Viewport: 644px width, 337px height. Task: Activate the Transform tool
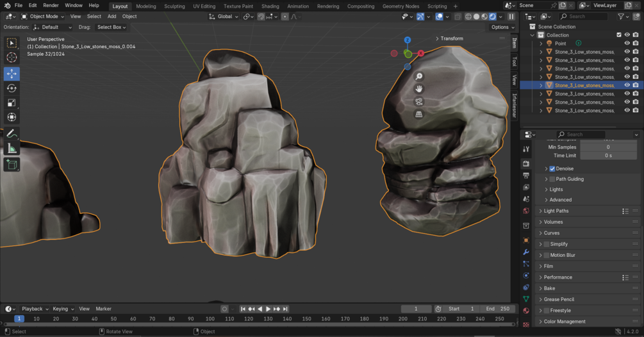point(12,117)
